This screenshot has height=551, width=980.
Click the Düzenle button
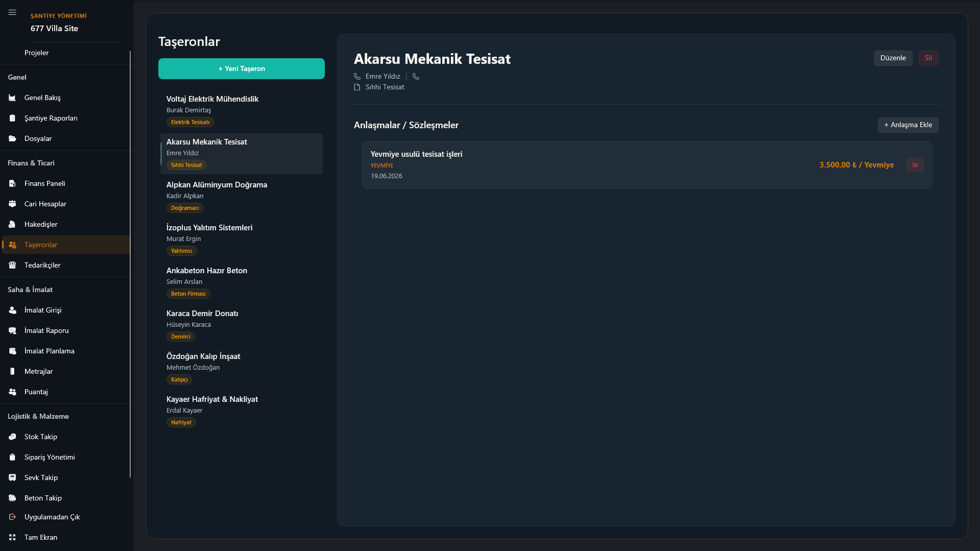coord(893,58)
